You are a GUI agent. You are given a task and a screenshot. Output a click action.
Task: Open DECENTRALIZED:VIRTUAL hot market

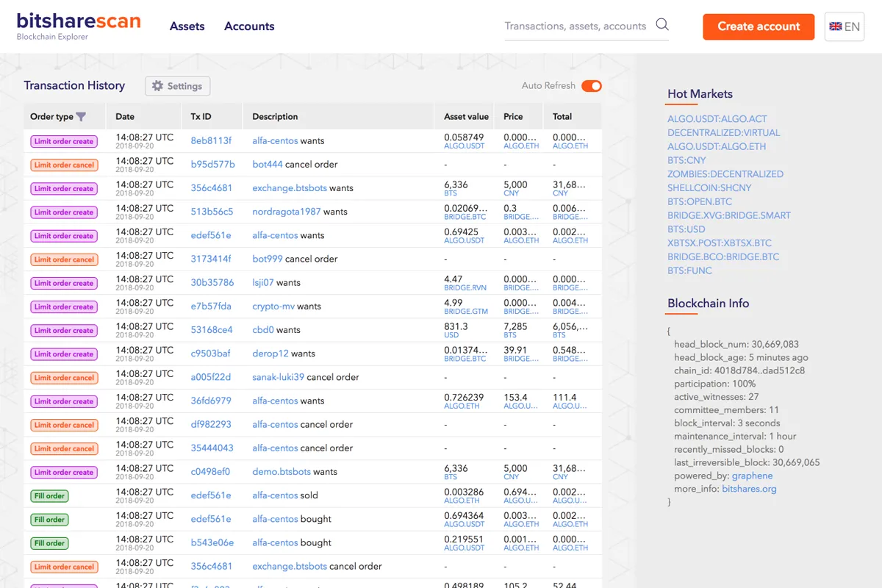[x=724, y=133]
